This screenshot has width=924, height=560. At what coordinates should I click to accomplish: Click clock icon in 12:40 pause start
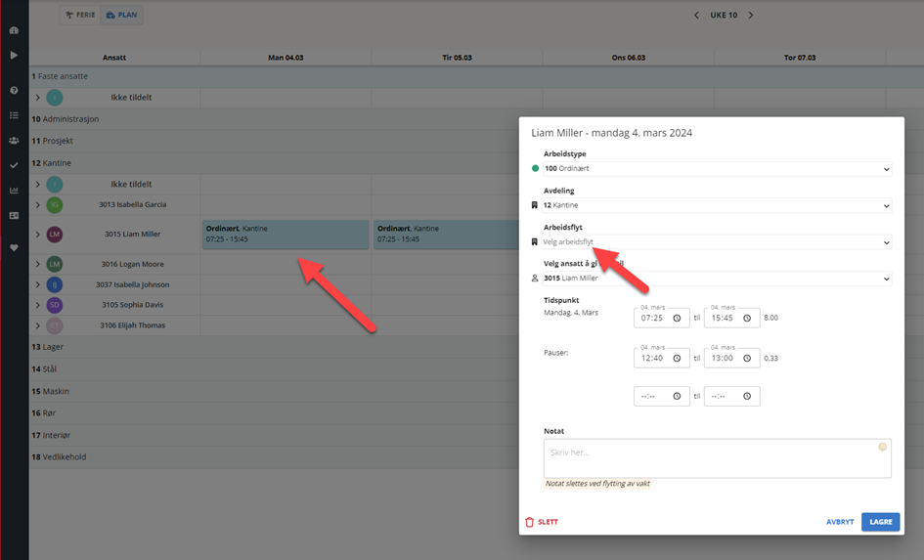coord(677,358)
